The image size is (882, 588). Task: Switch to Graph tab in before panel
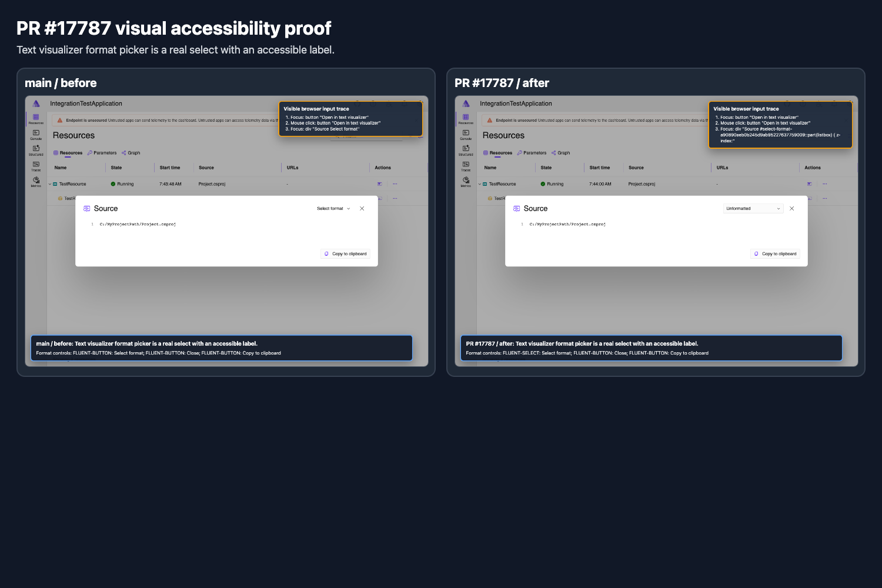click(x=131, y=153)
